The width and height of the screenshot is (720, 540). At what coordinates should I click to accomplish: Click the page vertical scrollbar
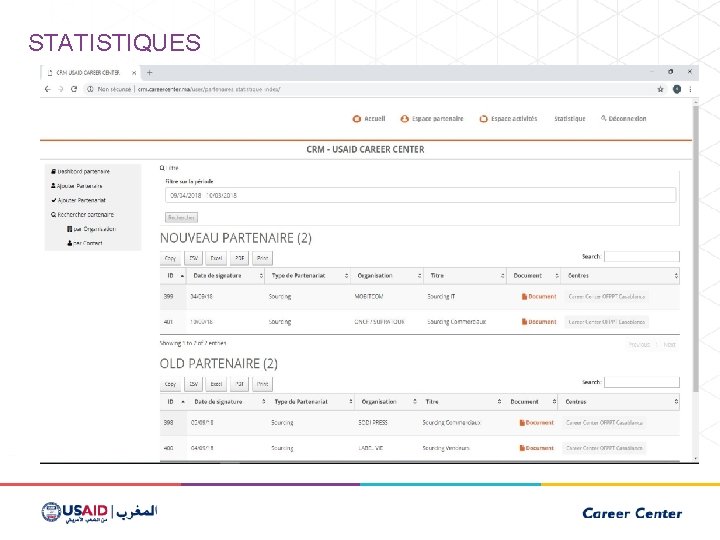[696, 248]
